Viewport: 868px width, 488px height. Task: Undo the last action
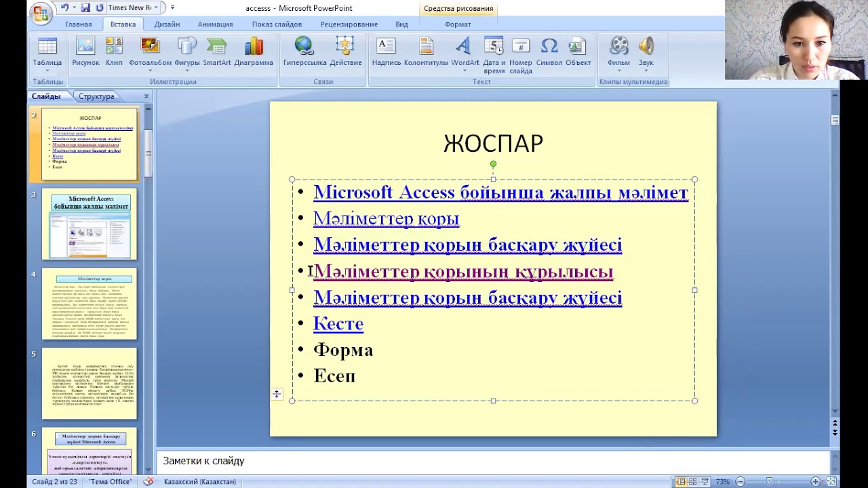[x=64, y=8]
